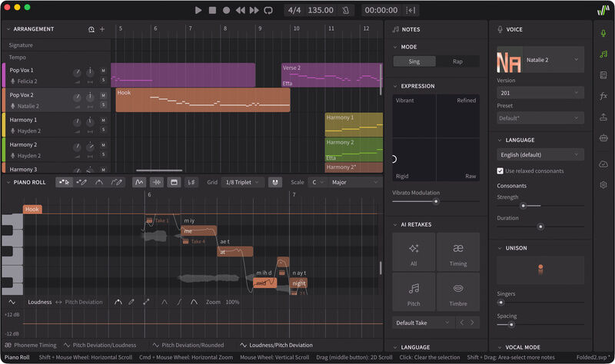
Task: Open the dictionary book sidebar icon
Action: [x=603, y=75]
